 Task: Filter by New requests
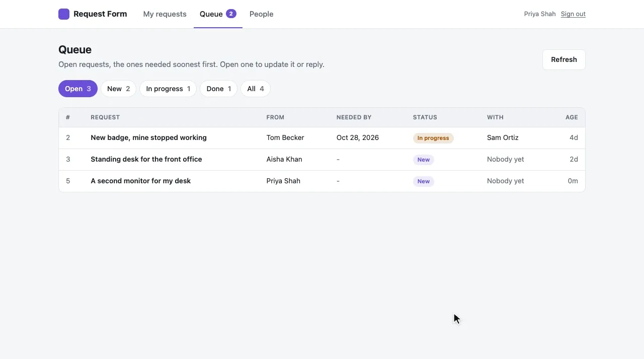(118, 89)
